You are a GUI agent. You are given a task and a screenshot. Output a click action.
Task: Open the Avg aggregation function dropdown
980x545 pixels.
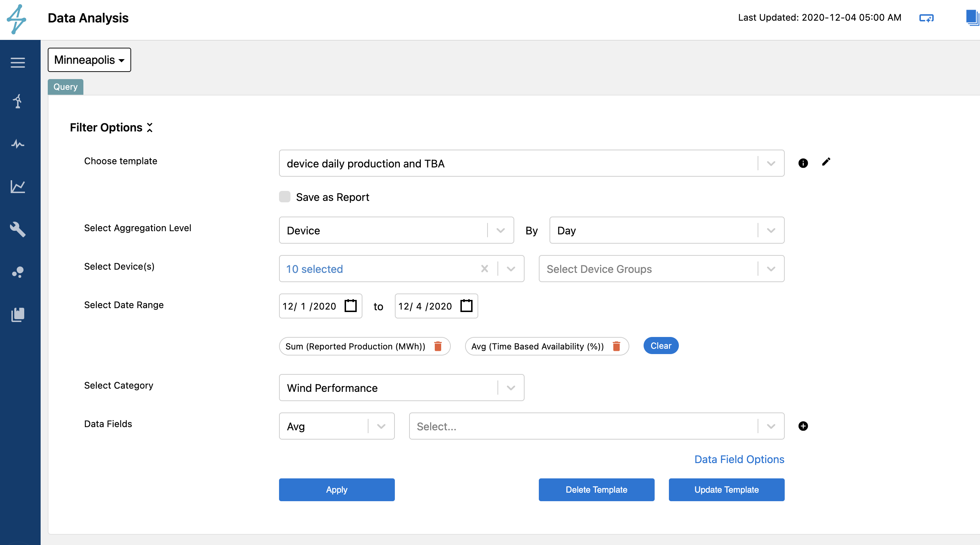pos(337,426)
